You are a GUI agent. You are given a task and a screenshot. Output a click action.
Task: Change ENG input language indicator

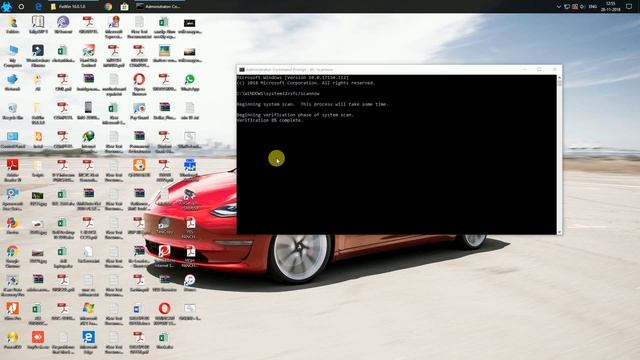[593, 7]
